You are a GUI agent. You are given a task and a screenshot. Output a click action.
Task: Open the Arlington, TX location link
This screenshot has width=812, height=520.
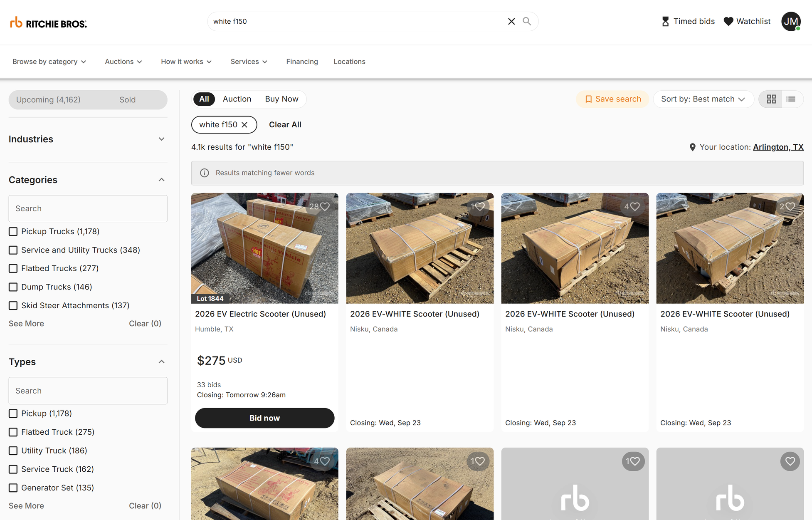[x=778, y=147]
